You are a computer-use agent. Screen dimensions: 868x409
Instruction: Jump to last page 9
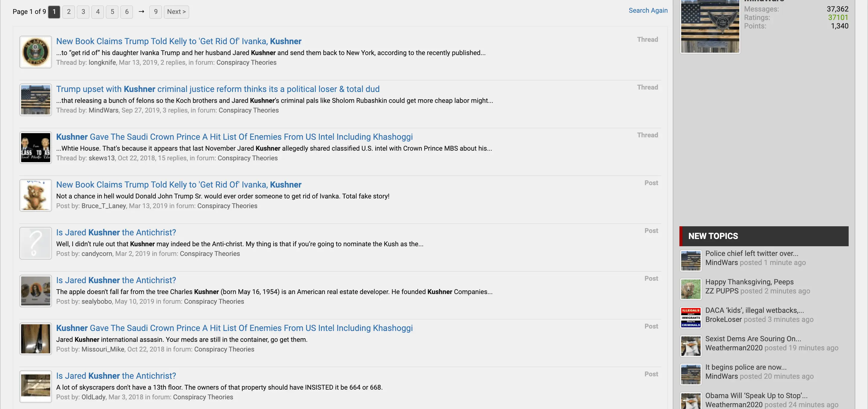click(x=155, y=12)
